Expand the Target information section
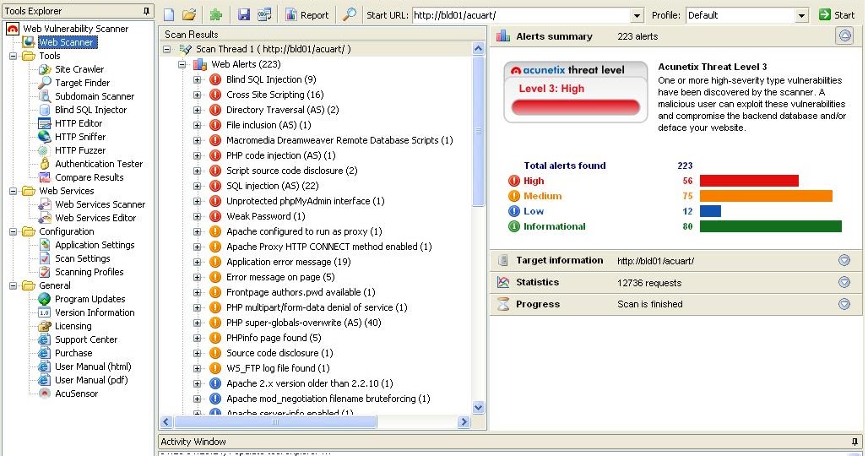Screen dimensions: 868x456 click(x=844, y=261)
